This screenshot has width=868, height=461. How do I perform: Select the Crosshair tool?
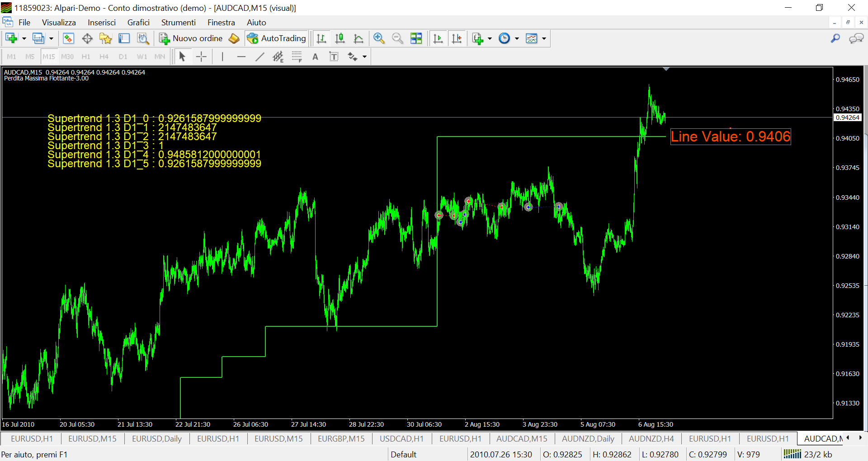point(201,56)
